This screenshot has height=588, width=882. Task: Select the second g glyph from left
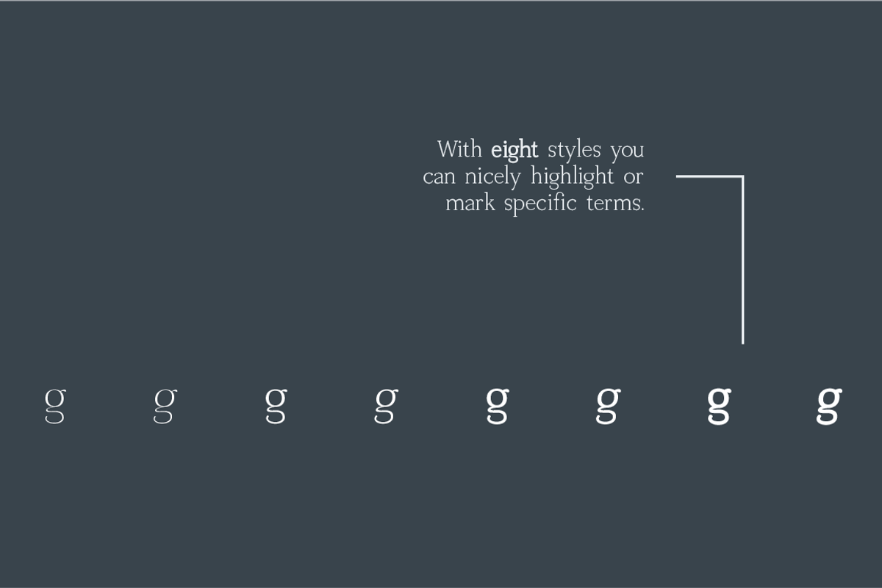click(165, 404)
